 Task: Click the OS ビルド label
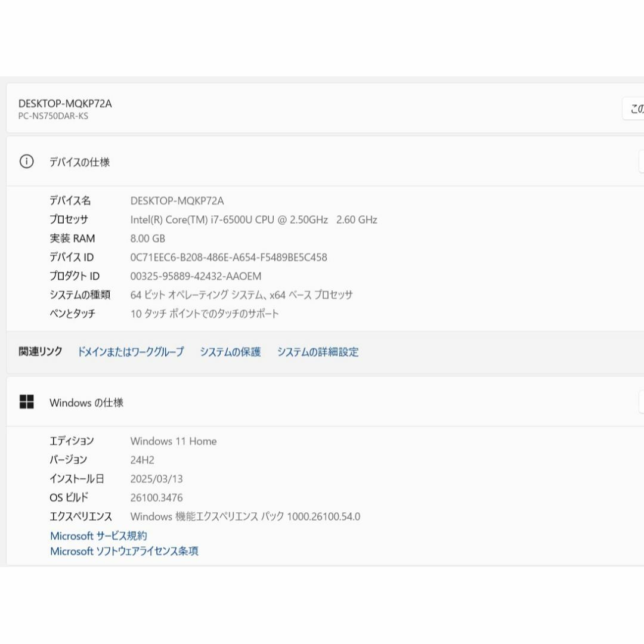coord(69,498)
